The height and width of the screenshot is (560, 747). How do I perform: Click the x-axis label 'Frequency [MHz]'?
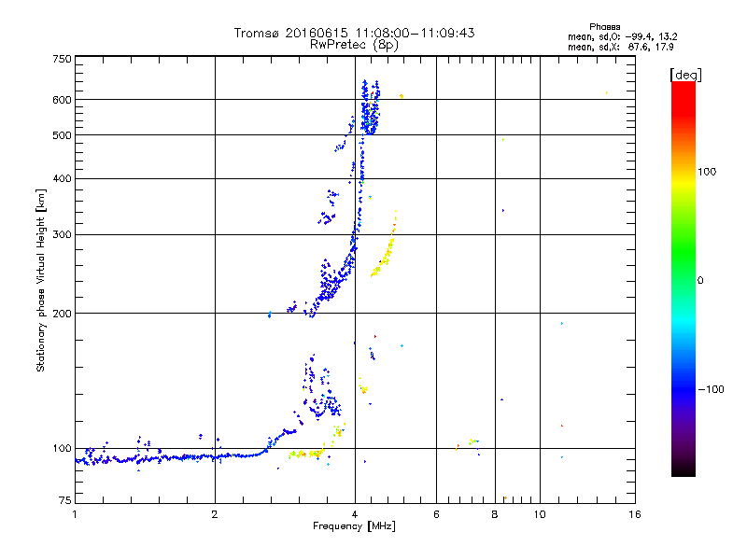[x=354, y=526]
